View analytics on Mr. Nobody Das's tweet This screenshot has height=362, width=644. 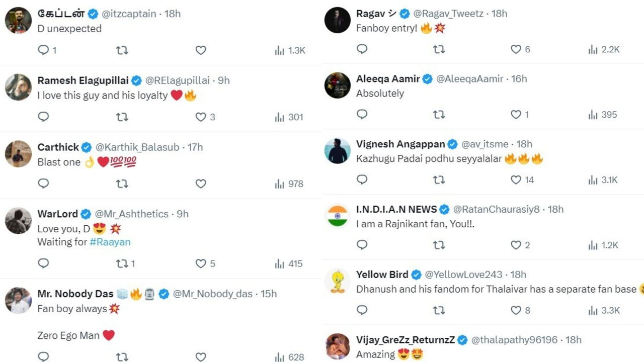[289, 357]
